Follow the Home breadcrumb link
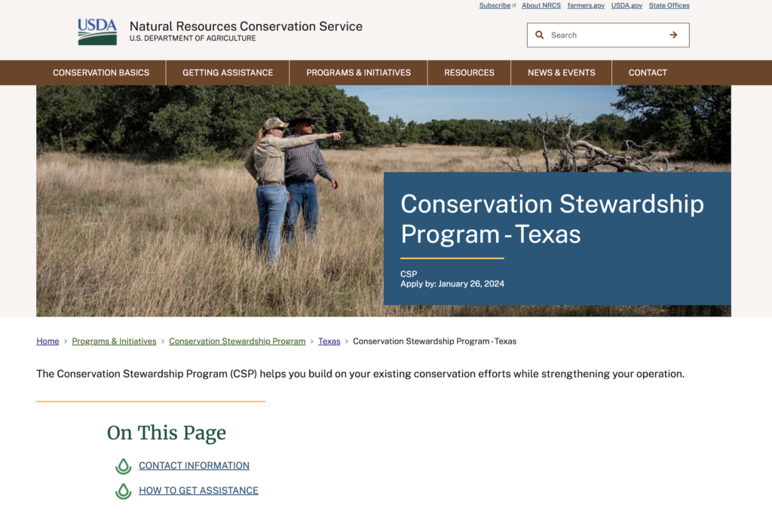Screen dimensions: 772x532 coord(47,341)
